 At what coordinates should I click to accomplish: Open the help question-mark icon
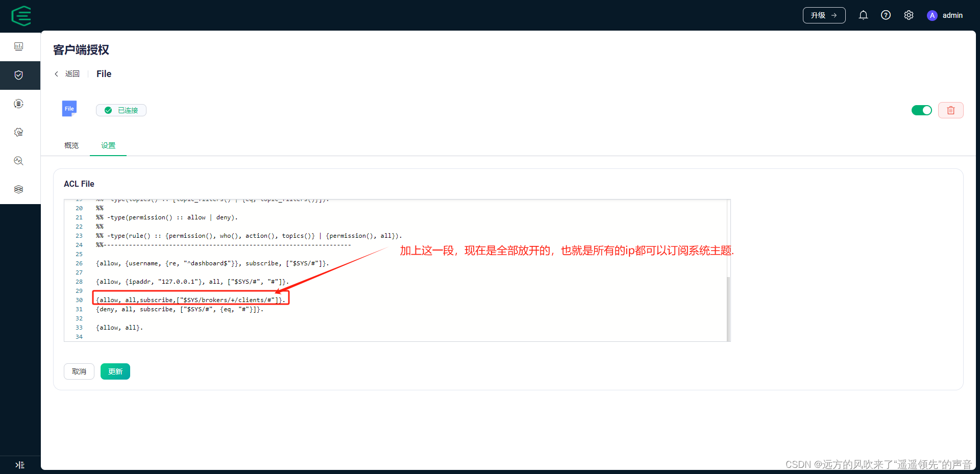tap(886, 15)
